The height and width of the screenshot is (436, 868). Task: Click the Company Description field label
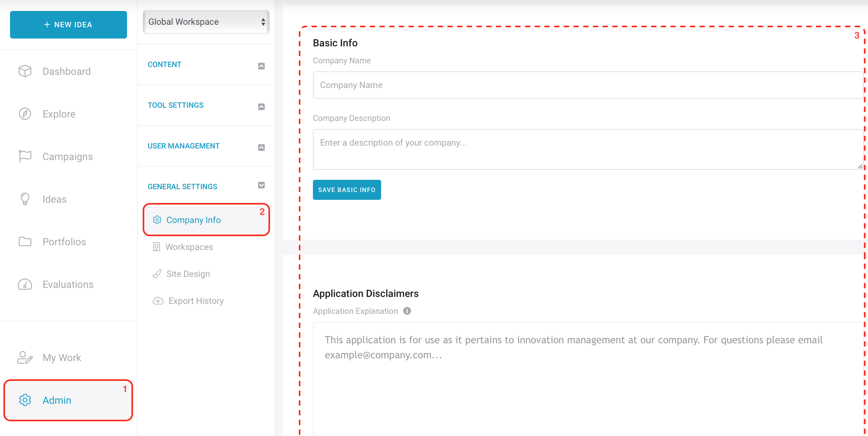pyautogui.click(x=351, y=118)
